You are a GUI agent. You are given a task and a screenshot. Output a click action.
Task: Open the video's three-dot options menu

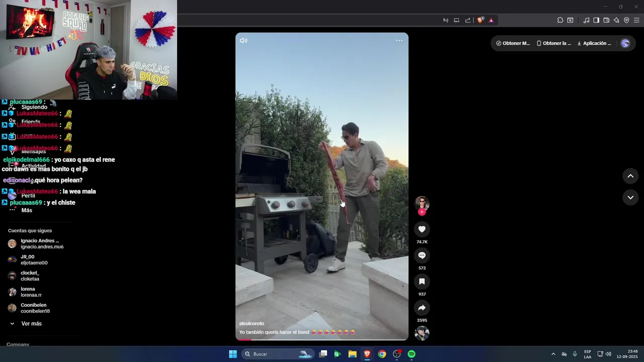coord(399,41)
